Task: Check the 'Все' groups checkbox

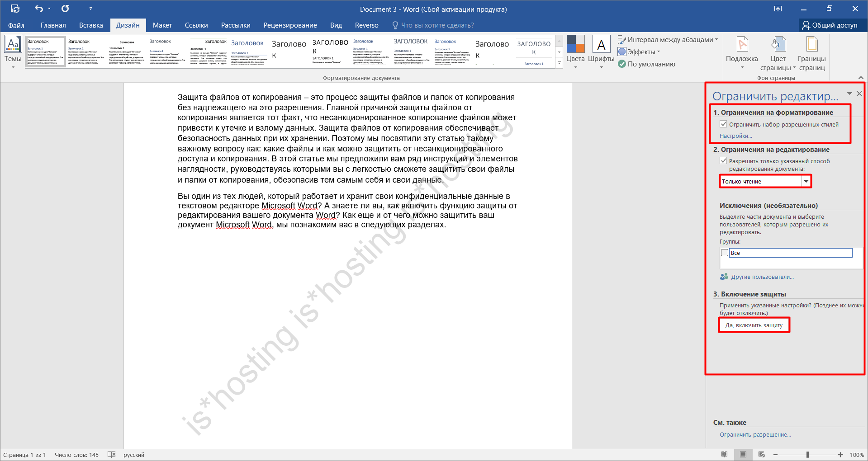Action: [x=725, y=253]
